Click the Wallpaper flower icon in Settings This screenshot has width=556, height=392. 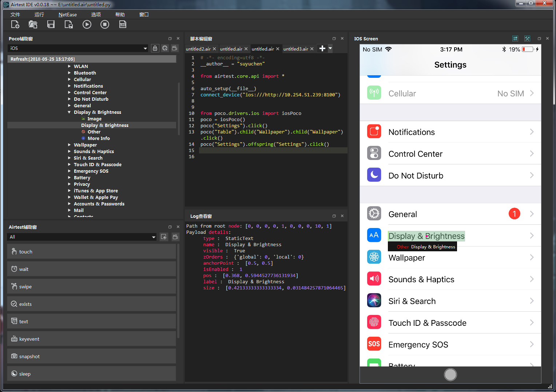click(x=374, y=257)
